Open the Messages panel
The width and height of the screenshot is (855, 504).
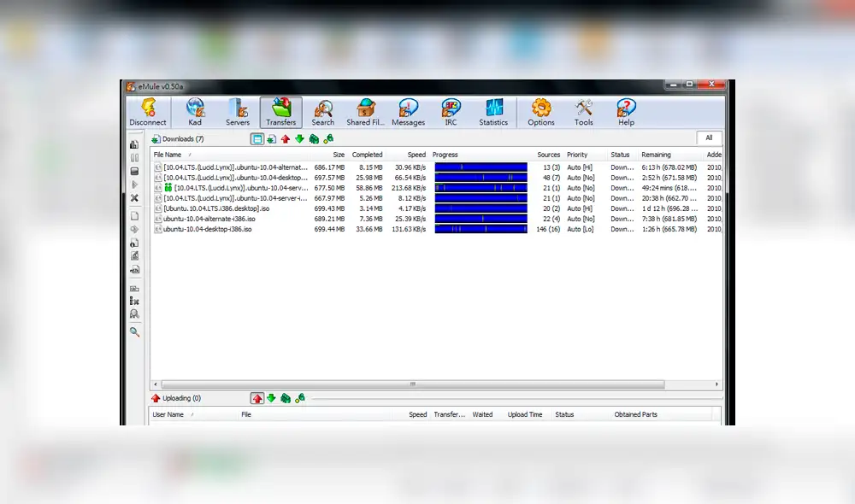point(408,111)
